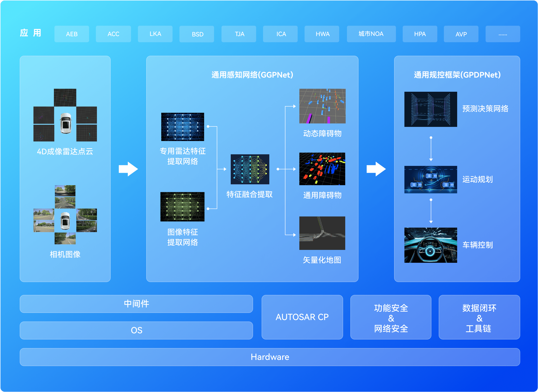Open the motion planning cars image
538x392 pixels.
(431, 180)
